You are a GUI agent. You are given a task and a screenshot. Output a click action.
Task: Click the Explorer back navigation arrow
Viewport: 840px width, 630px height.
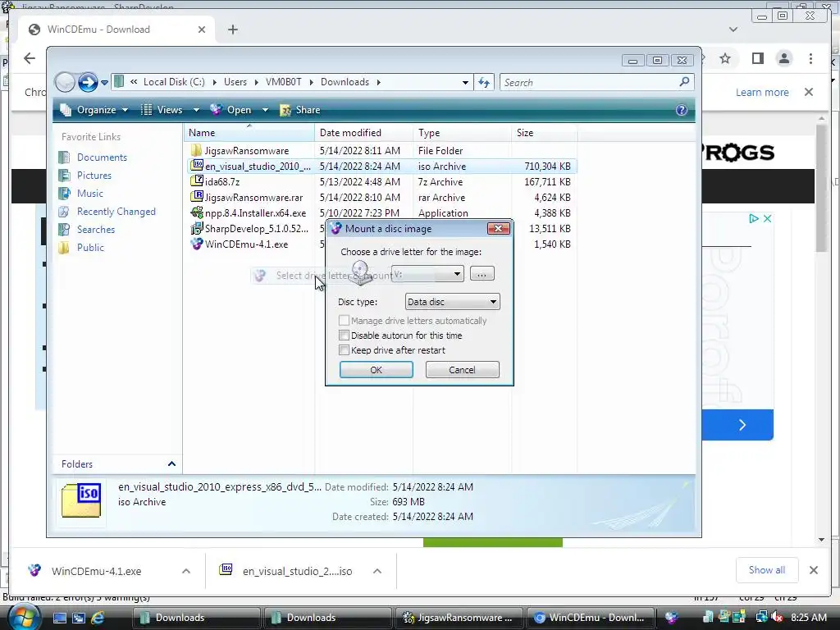click(x=65, y=83)
